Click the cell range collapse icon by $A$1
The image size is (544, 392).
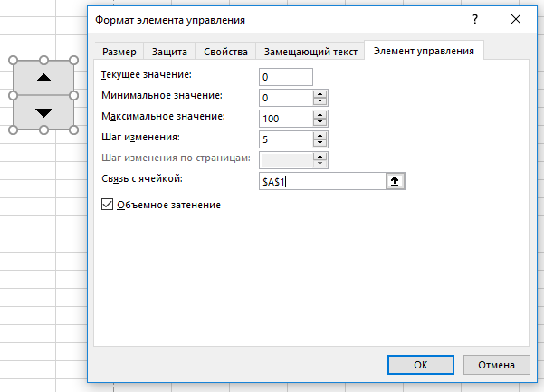coord(395,181)
